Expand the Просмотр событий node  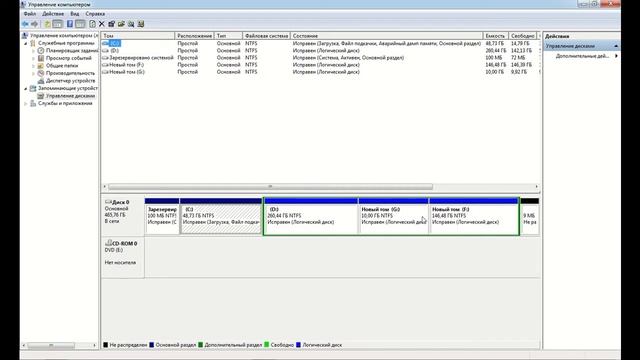(33, 58)
